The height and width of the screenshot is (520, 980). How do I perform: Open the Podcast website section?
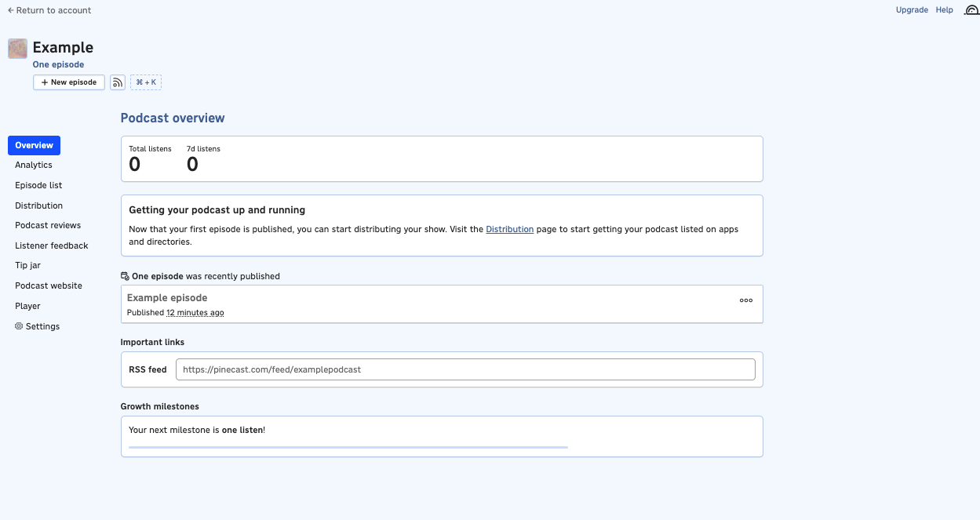point(49,285)
